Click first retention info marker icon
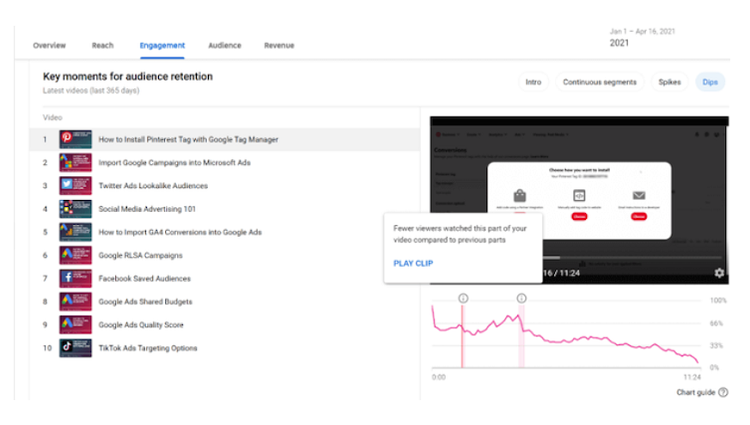750x425 pixels. pos(463,298)
